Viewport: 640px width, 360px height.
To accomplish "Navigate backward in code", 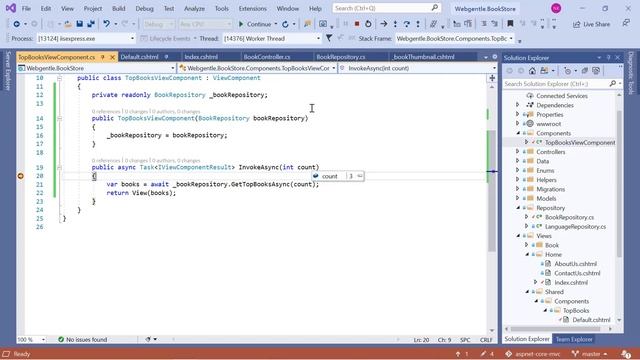I will [16, 24].
